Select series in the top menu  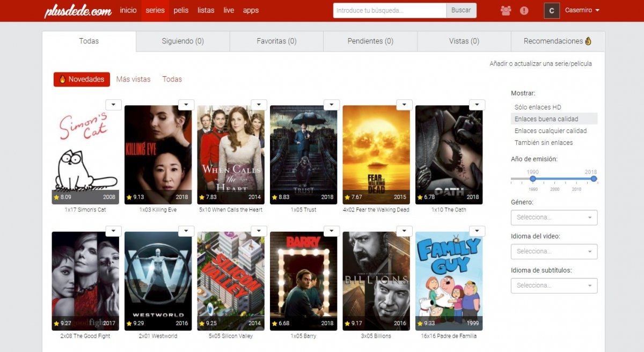155,10
